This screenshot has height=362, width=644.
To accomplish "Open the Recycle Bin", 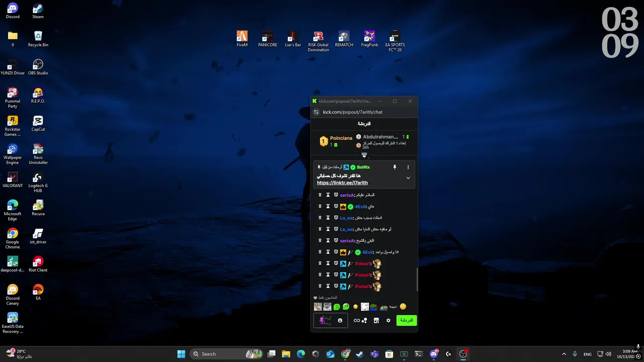I will [38, 39].
